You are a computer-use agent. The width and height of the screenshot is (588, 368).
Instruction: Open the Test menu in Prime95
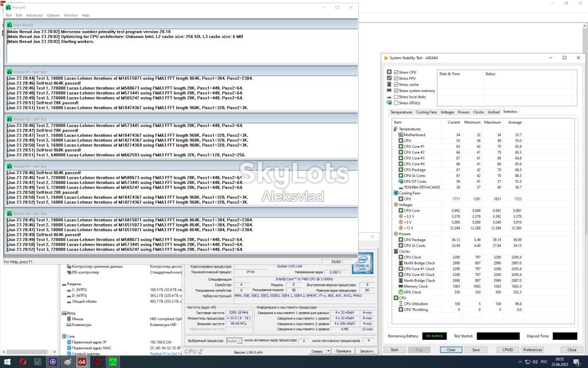[x=8, y=16]
